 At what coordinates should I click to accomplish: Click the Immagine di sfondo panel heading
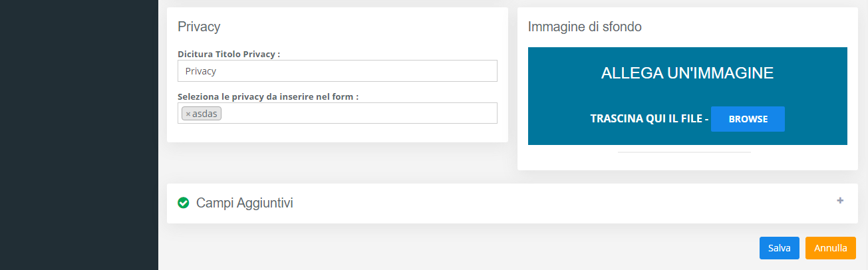[x=584, y=27]
